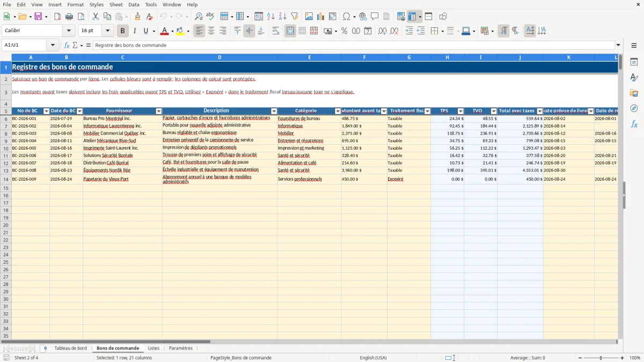Insert special character Omega icon

(x=346, y=17)
